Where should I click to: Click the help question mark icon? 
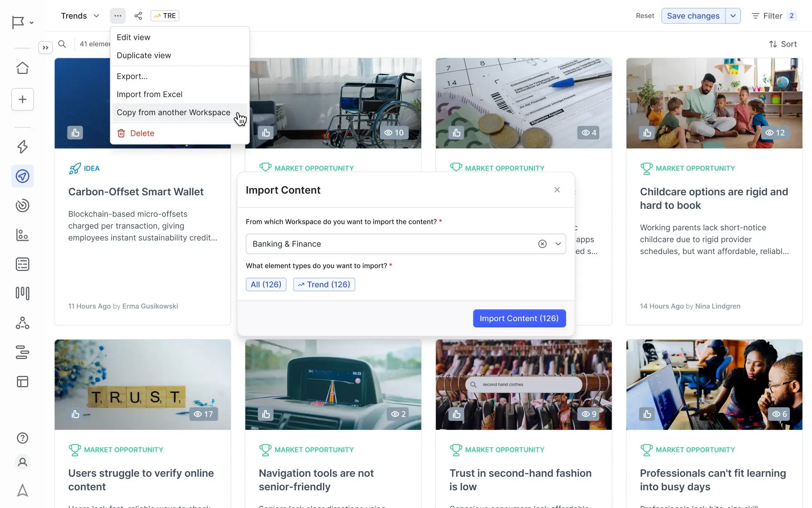(23, 438)
